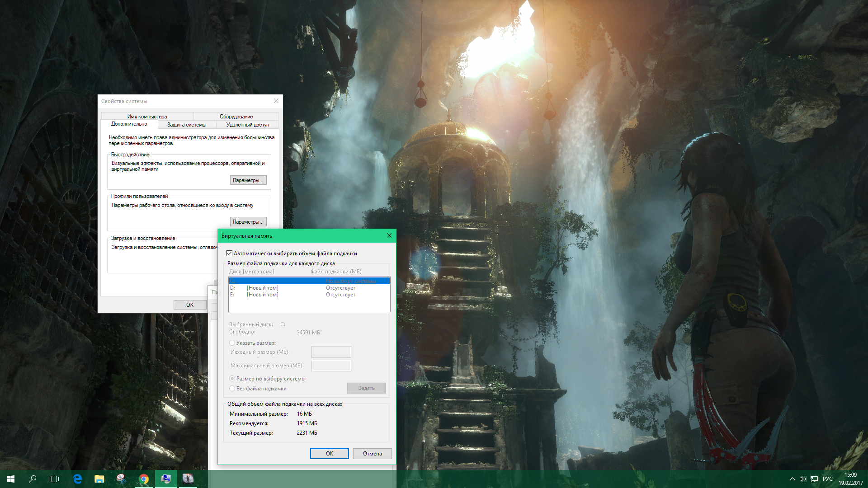868x488 pixels.
Task: Open Task View in taskbar
Action: point(54,479)
